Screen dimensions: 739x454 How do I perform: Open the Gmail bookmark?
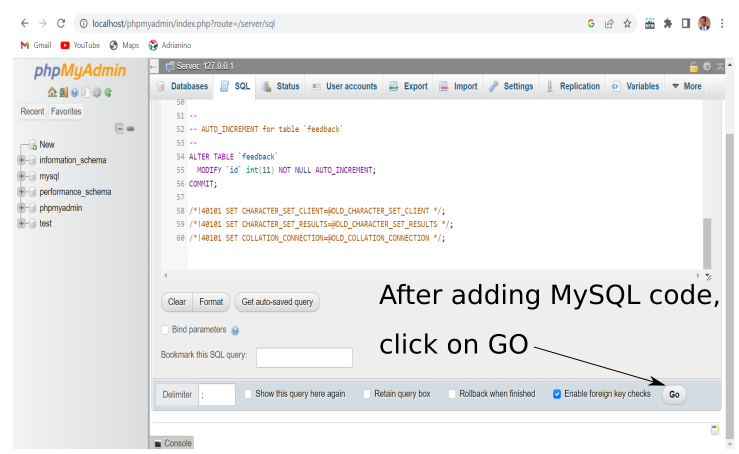36,45
